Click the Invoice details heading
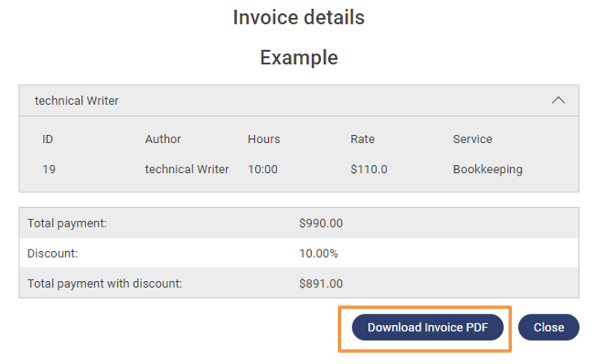Image resolution: width=606 pixels, height=364 pixels. coord(299,17)
